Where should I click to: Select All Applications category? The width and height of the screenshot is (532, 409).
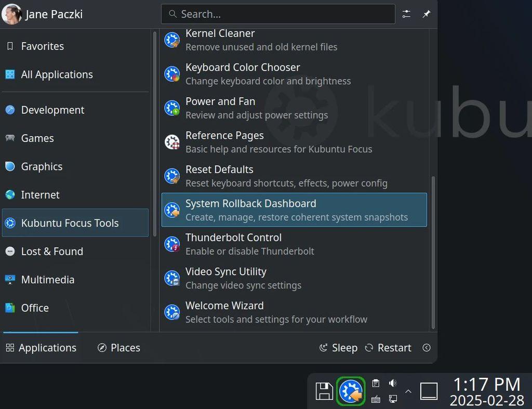point(75,74)
